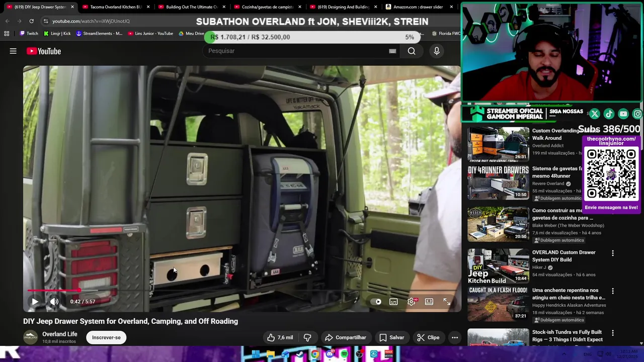This screenshot has width=644, height=362.
Task: Open Caught in a Flash Flood thumbnail
Action: 499,304
